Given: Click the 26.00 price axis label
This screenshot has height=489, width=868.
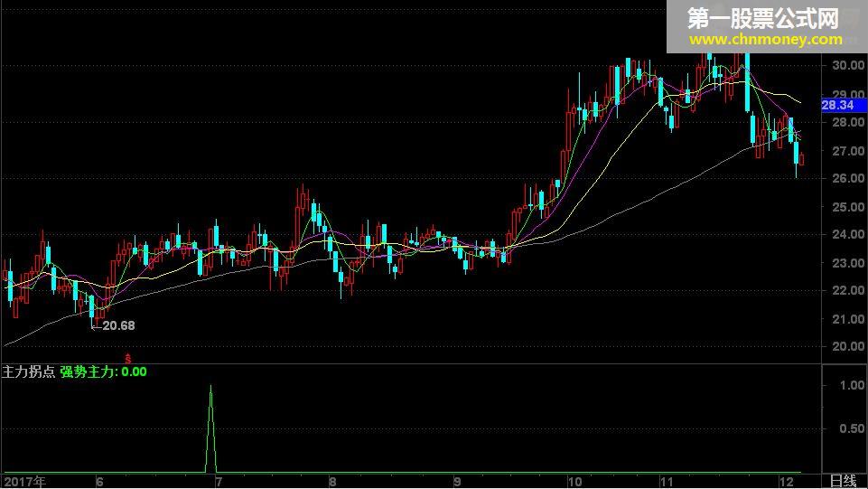Looking at the screenshot, I should (848, 178).
